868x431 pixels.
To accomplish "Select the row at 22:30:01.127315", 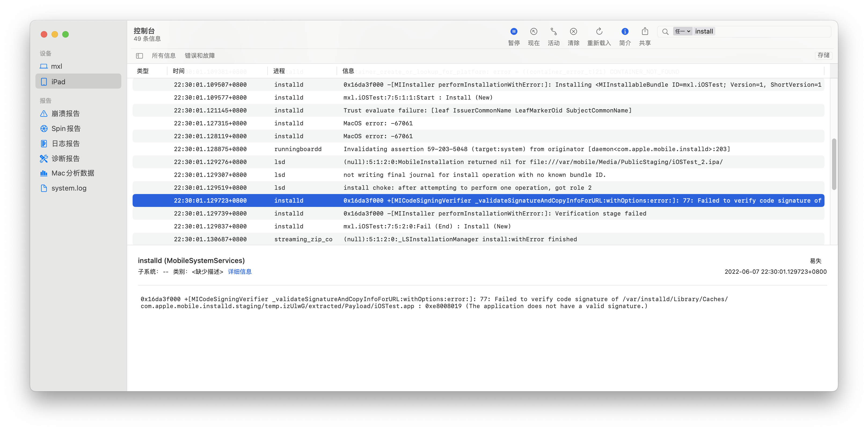I will click(x=478, y=123).
